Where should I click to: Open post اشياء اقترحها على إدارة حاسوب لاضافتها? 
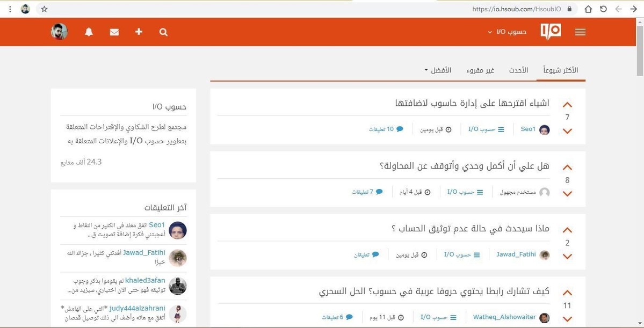[x=472, y=103]
